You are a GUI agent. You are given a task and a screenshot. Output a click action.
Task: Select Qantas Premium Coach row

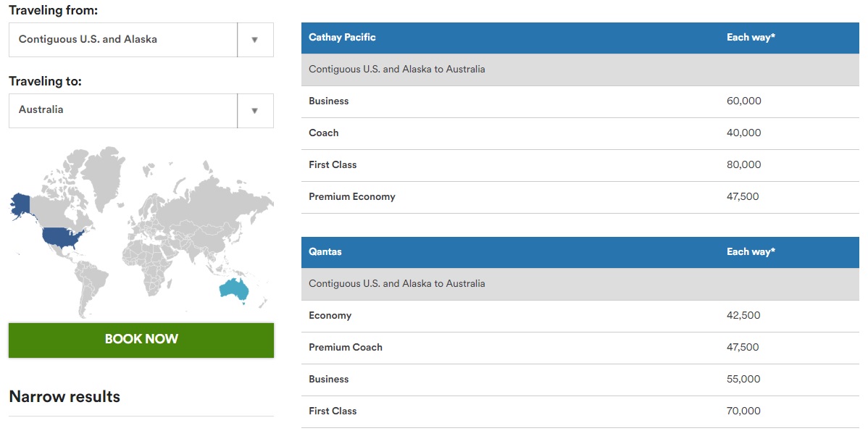click(580, 348)
